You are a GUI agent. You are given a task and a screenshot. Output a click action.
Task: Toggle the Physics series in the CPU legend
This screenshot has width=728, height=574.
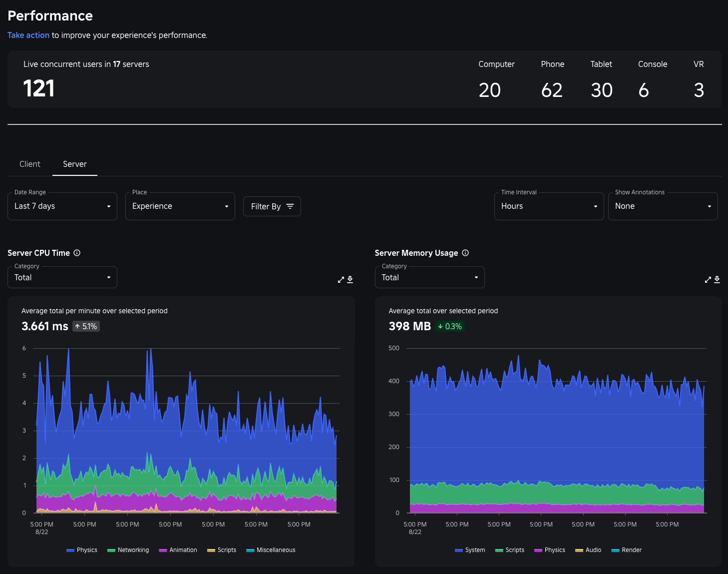81,550
